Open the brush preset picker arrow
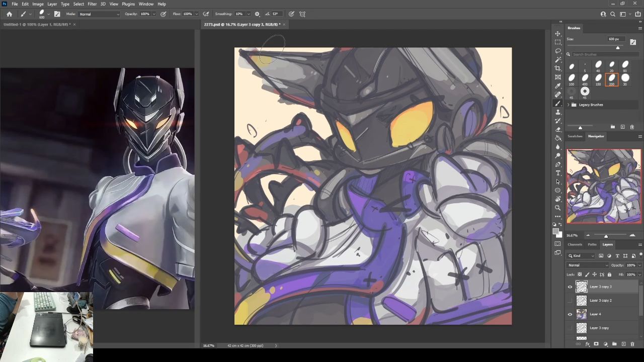The image size is (644, 362). pyautogui.click(x=48, y=14)
